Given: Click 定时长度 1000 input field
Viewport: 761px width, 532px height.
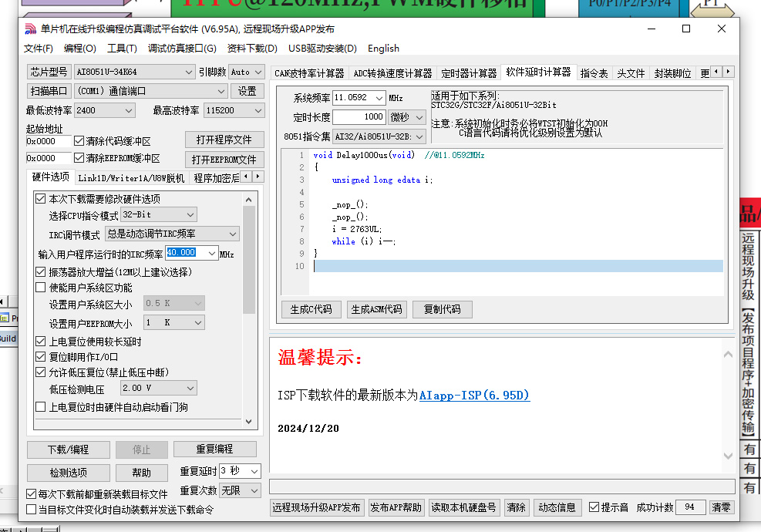Looking at the screenshot, I should [x=359, y=117].
